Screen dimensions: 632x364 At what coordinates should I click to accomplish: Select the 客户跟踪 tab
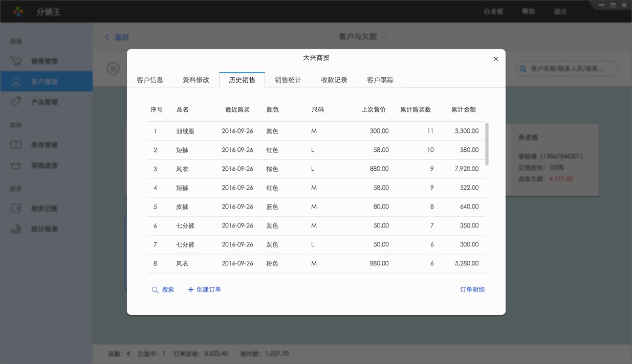(x=380, y=80)
